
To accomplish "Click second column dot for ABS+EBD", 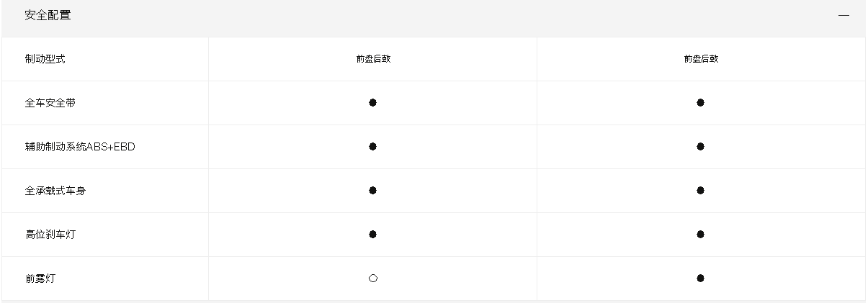I will point(700,147).
